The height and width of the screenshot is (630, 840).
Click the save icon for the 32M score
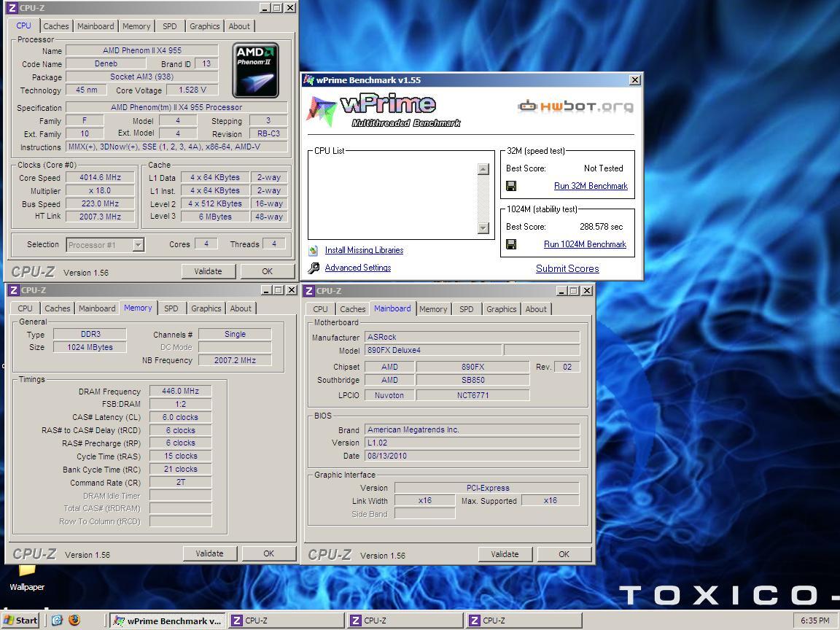[511, 186]
